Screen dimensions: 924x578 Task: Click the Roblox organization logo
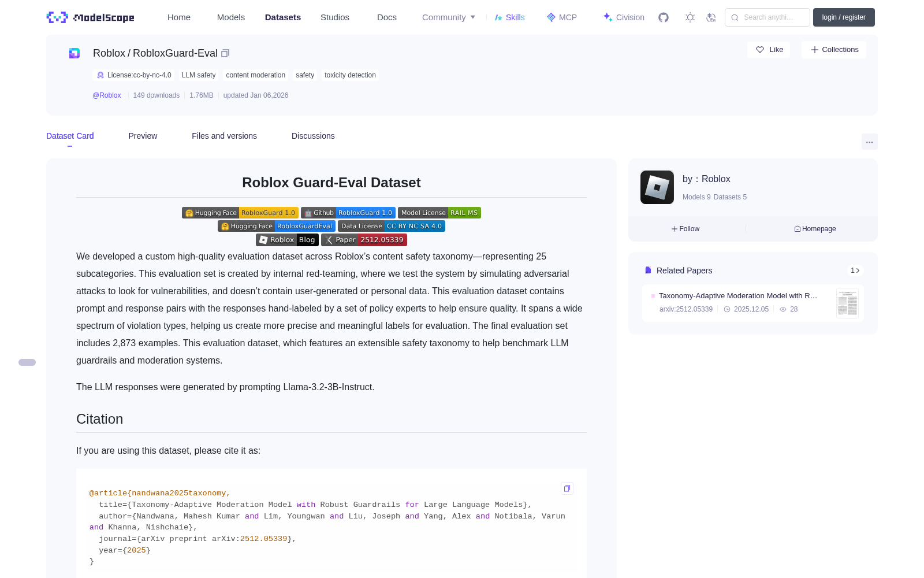point(657,187)
